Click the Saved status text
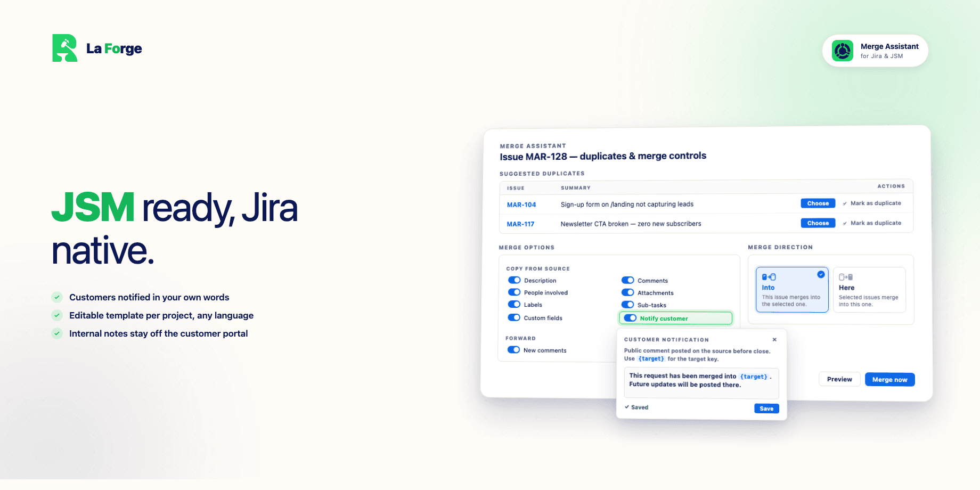 (x=640, y=407)
